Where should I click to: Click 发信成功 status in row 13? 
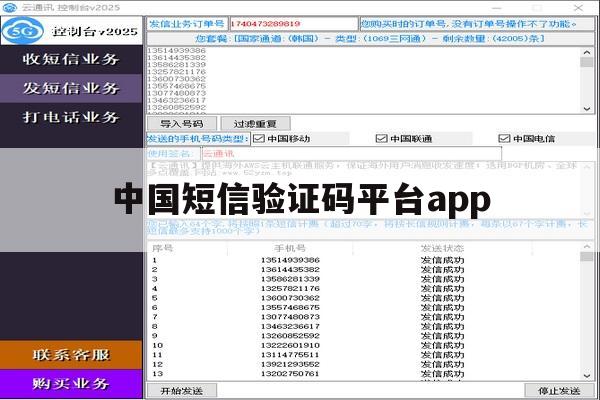pyautogui.click(x=442, y=374)
